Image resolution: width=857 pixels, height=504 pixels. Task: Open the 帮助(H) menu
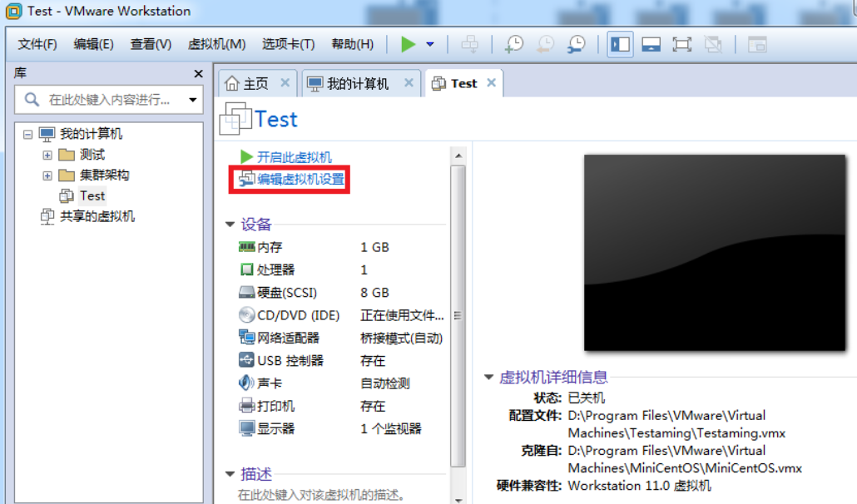[x=353, y=44]
